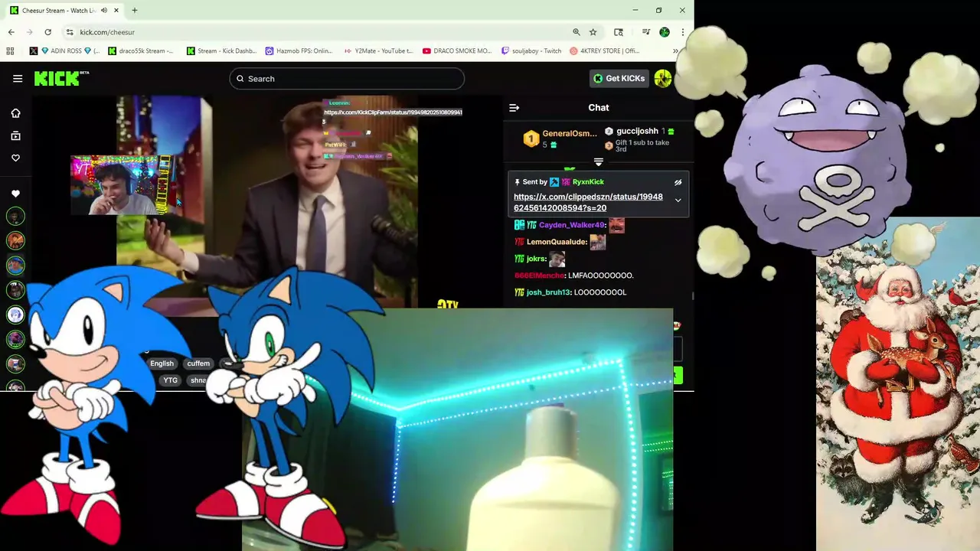Image resolution: width=980 pixels, height=551 pixels.
Task: Click Chrome back button
Action: click(x=11, y=32)
